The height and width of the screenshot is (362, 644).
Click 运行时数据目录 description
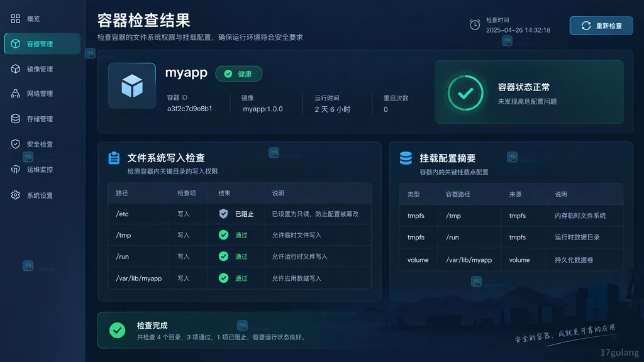577,237
